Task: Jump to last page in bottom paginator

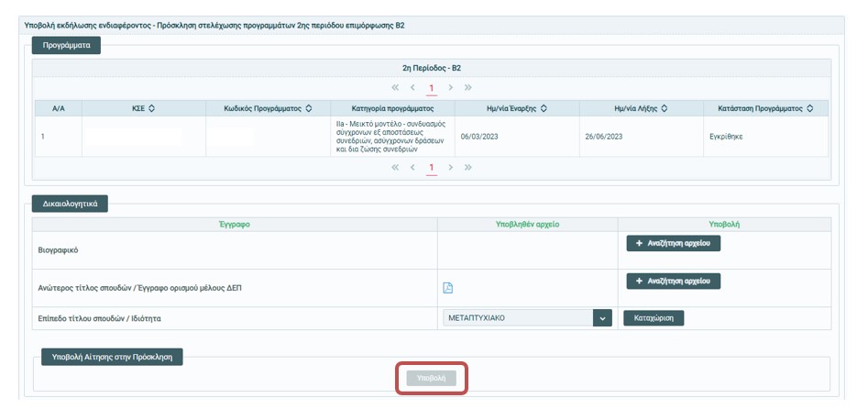Action: [468, 168]
